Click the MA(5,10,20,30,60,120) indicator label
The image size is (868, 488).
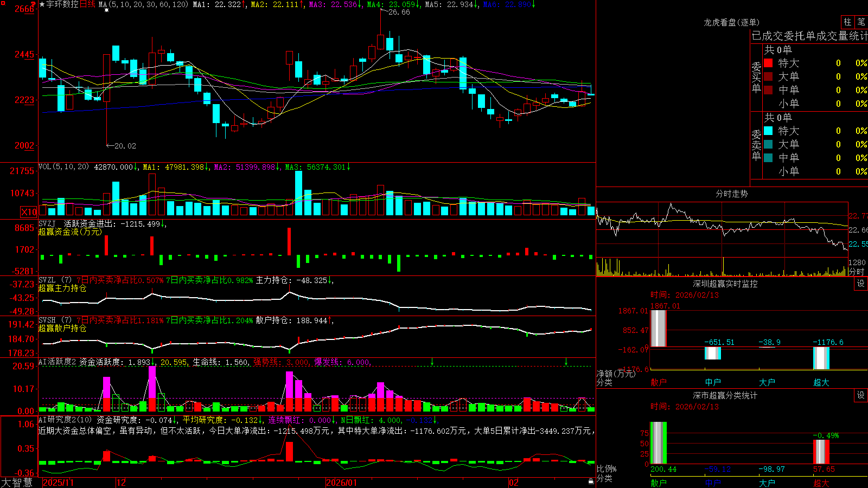click(x=143, y=4)
